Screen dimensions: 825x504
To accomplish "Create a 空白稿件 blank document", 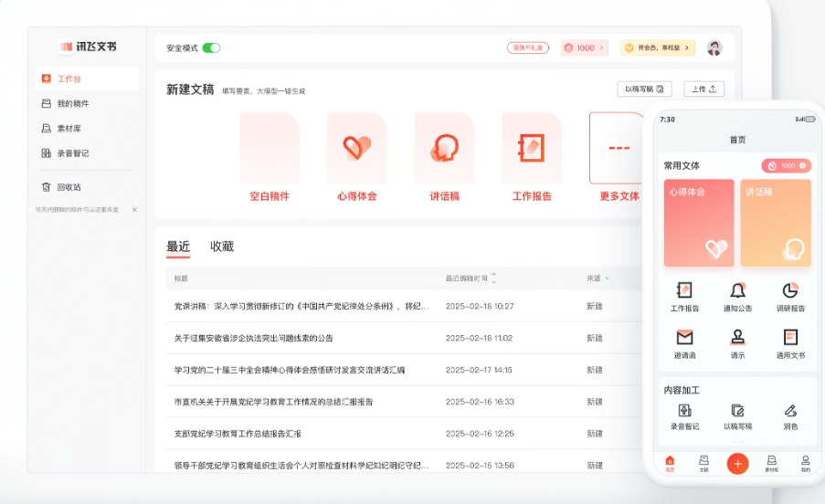I will 270,157.
